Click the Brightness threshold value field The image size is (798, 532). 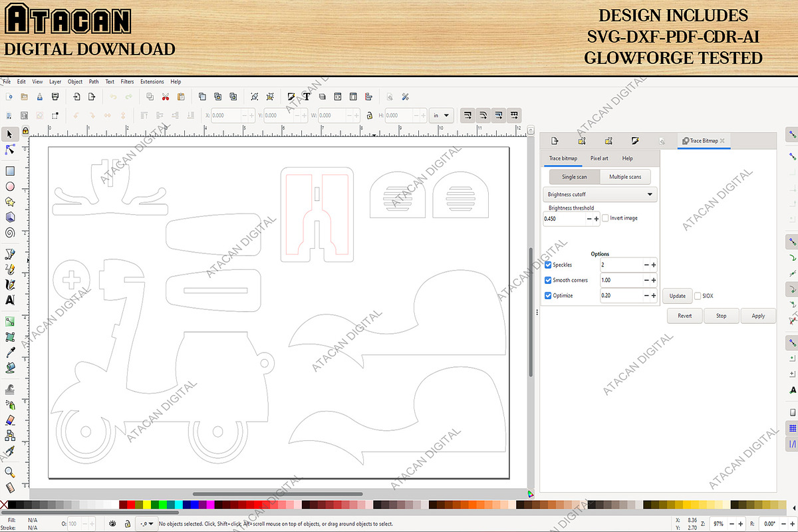pyautogui.click(x=564, y=218)
